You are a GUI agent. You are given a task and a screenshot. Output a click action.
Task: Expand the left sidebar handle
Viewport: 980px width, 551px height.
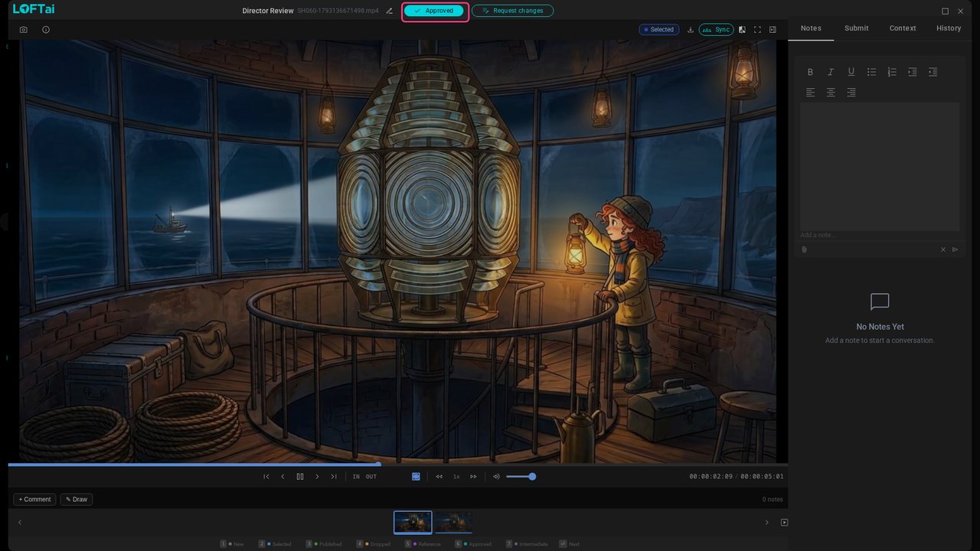[x=3, y=223]
